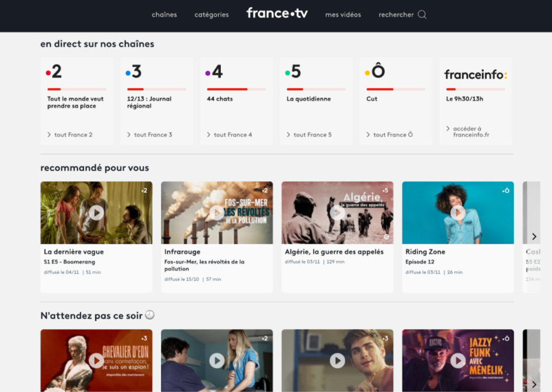Open tout France 5 link
The width and height of the screenshot is (552, 392).
click(309, 134)
